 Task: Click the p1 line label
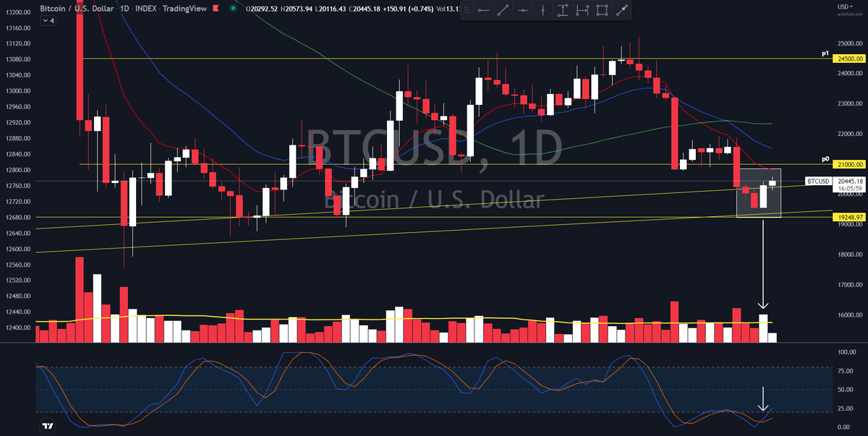point(825,54)
